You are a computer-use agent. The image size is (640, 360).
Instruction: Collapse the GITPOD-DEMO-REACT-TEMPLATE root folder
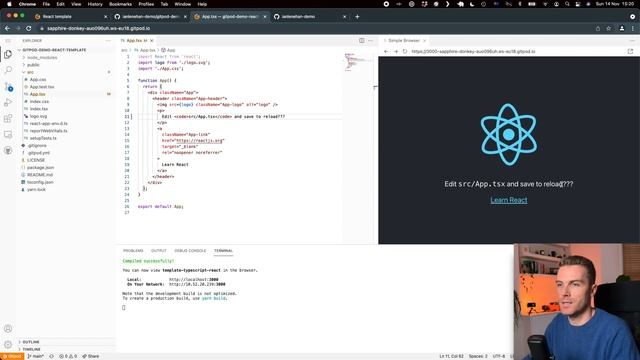pyautogui.click(x=54, y=50)
